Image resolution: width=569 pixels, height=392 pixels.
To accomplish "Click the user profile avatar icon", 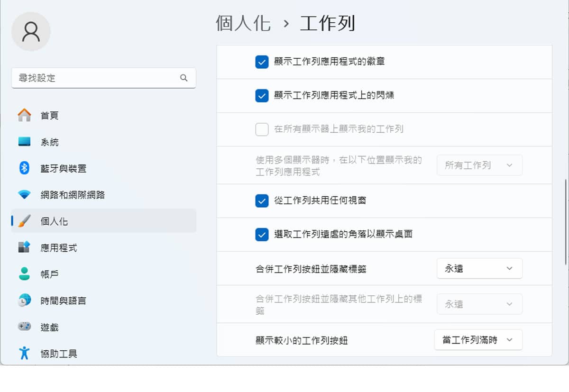I will (31, 32).
